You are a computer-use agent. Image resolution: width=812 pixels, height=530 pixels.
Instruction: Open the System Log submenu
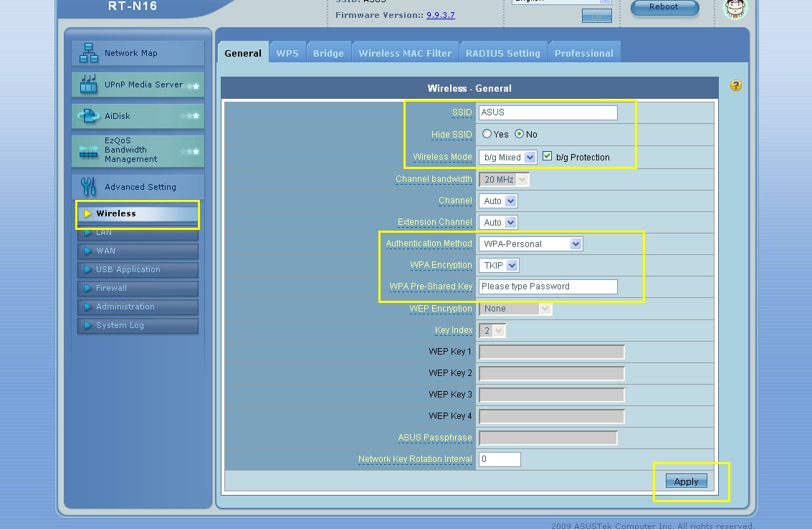pyautogui.click(x=138, y=325)
